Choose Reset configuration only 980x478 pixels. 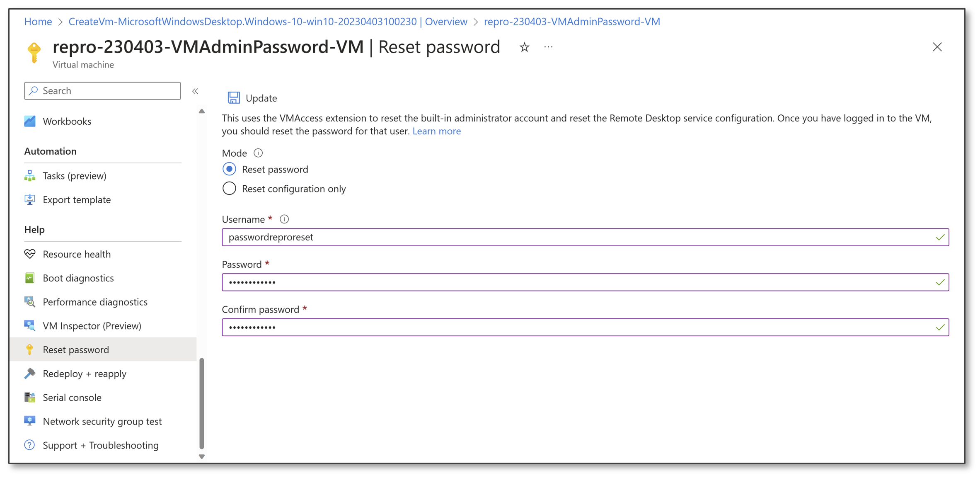tap(229, 188)
